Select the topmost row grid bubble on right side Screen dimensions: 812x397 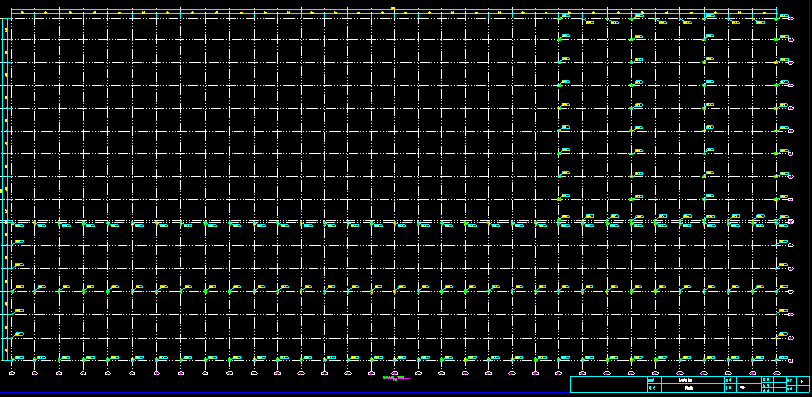[791, 19]
